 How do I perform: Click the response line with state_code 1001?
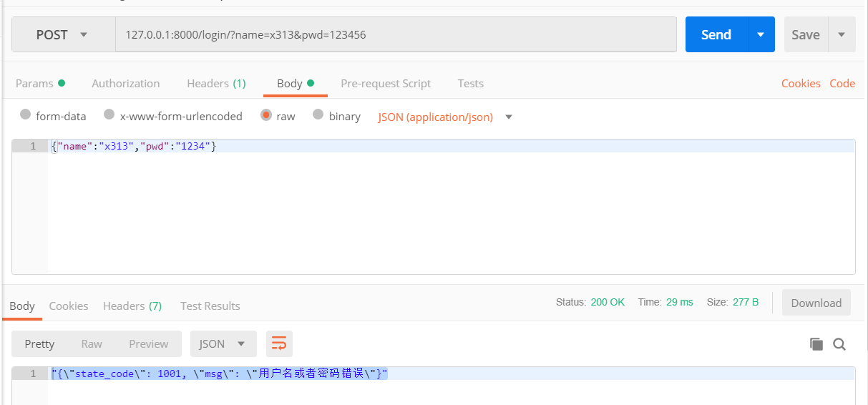[x=220, y=374]
